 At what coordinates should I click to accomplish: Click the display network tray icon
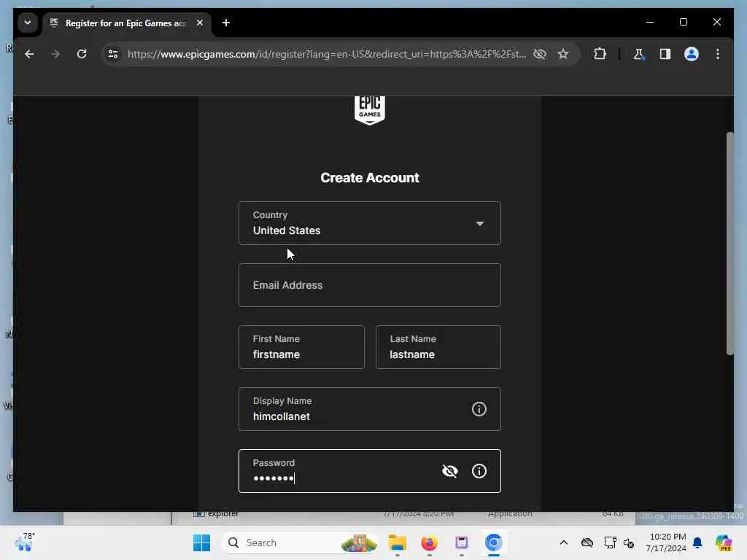(x=610, y=542)
